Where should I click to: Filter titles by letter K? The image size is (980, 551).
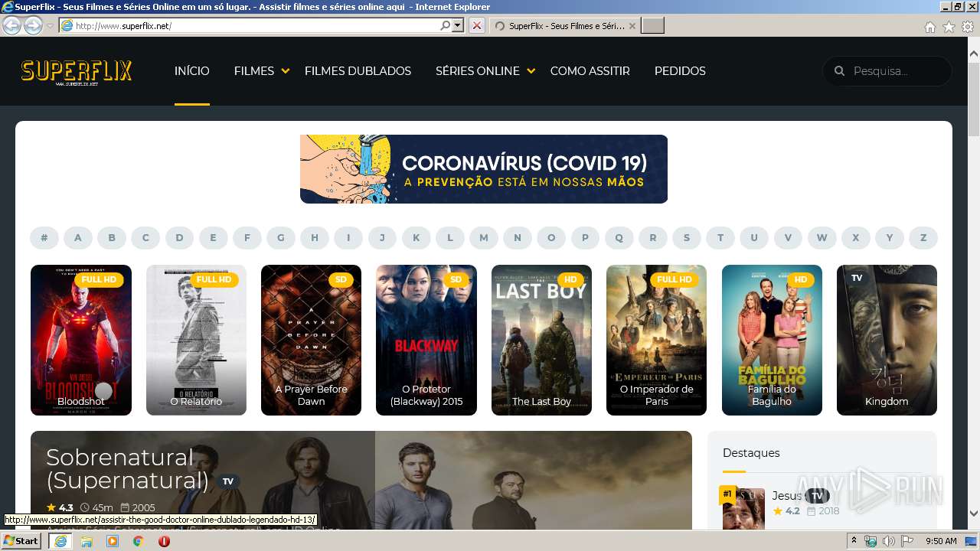click(x=416, y=238)
